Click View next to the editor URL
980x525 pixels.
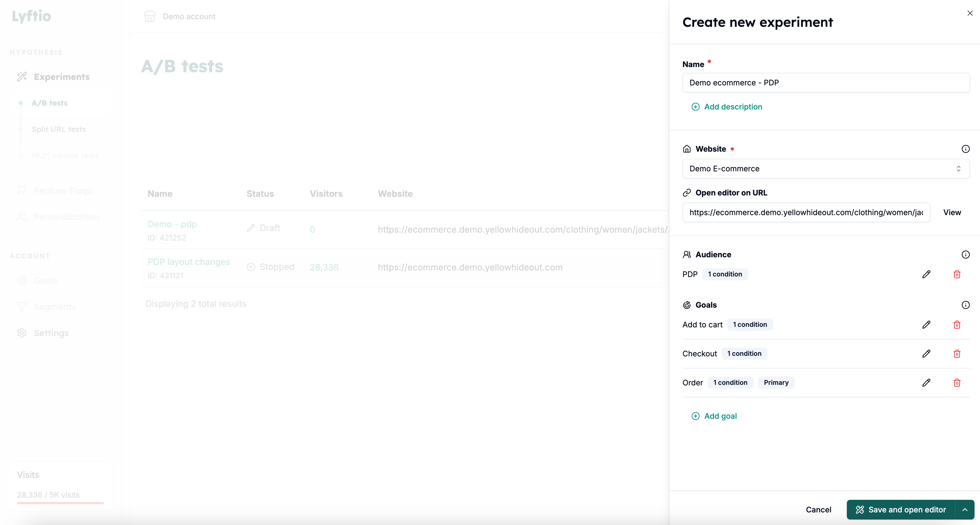[x=952, y=212]
